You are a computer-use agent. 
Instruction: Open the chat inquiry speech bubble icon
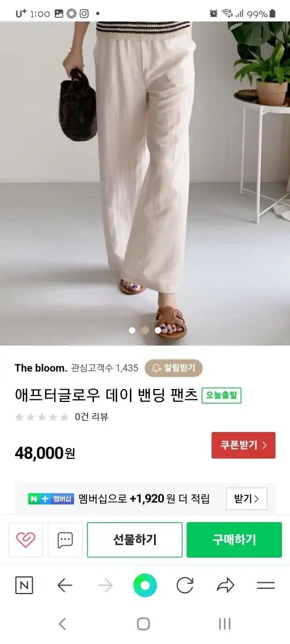tap(65, 540)
